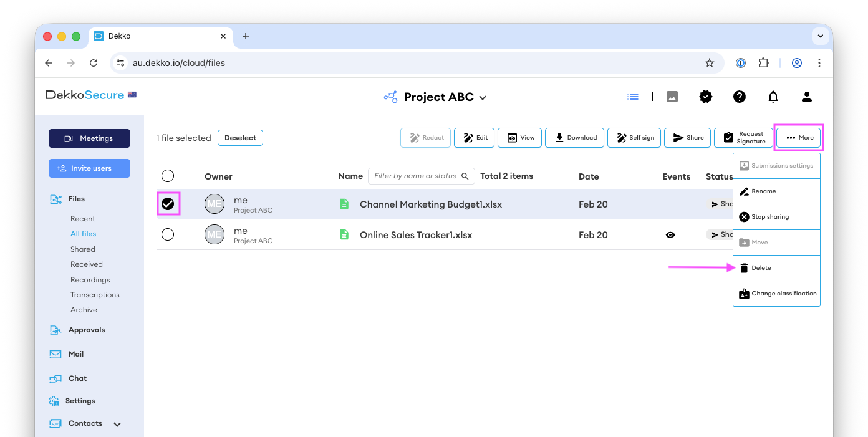Open All files in sidebar
Screen dimensions: 868x437
pyautogui.click(x=83, y=234)
